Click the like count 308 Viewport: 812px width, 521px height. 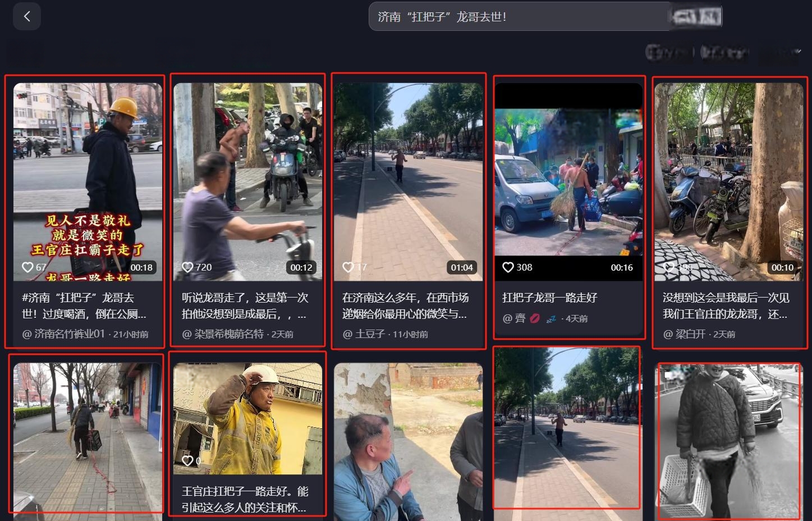coord(524,267)
